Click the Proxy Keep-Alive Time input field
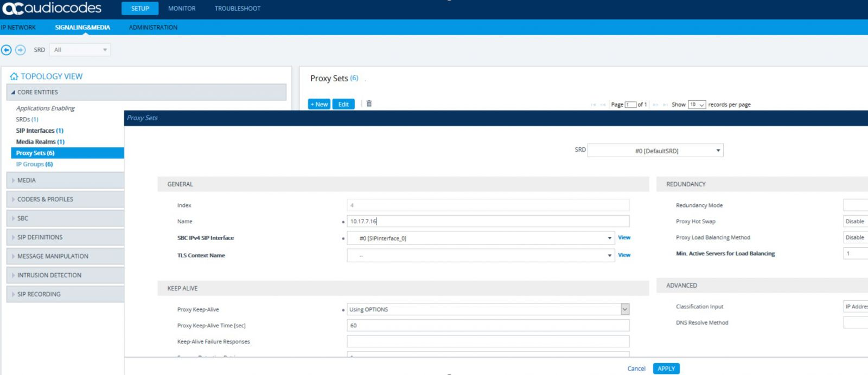This screenshot has width=868, height=375. point(488,326)
